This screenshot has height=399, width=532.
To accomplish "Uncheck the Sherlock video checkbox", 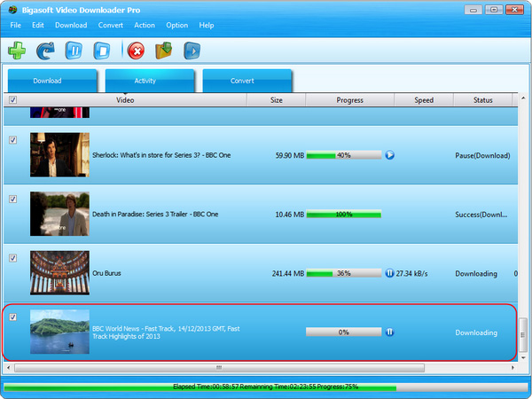I will point(13,140).
